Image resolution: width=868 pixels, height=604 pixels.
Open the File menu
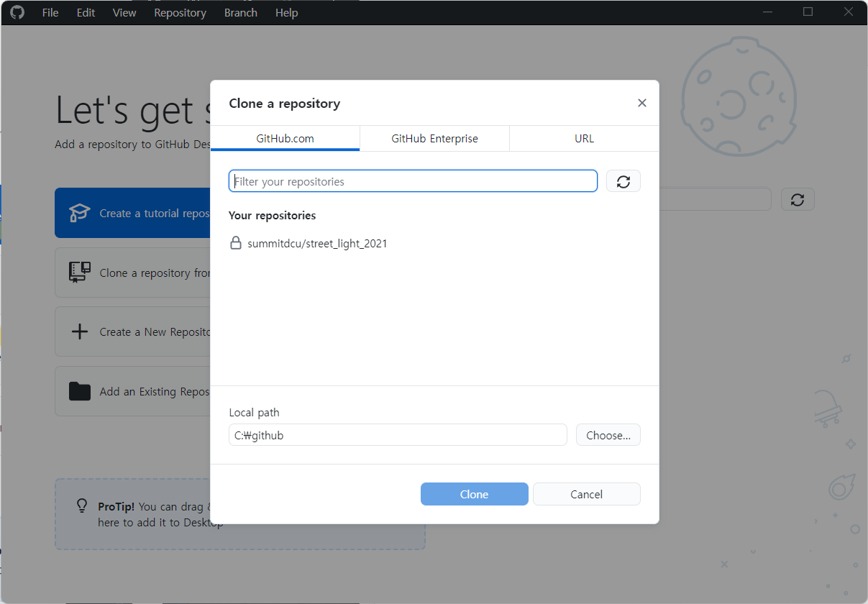50,13
